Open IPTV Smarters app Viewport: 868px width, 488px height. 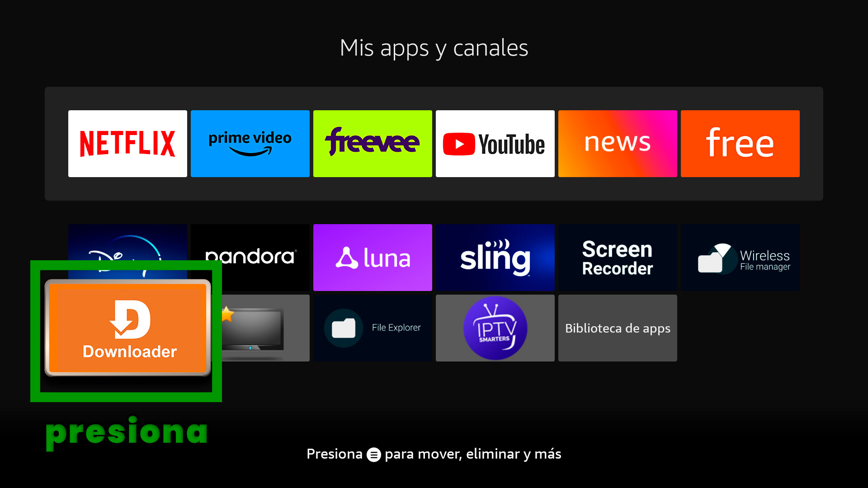(x=495, y=328)
